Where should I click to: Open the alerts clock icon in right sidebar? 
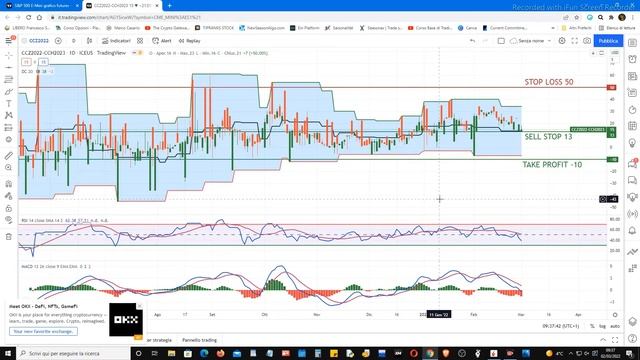pyautogui.click(x=632, y=59)
